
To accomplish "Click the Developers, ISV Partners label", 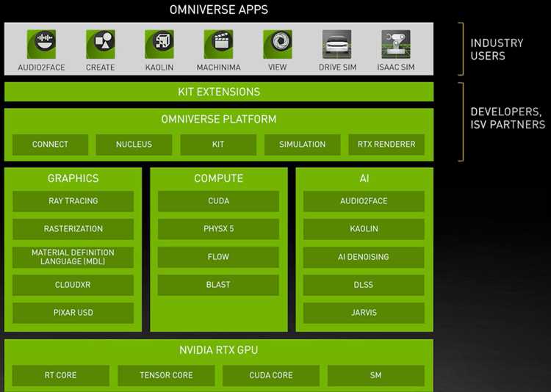I will [x=508, y=118].
